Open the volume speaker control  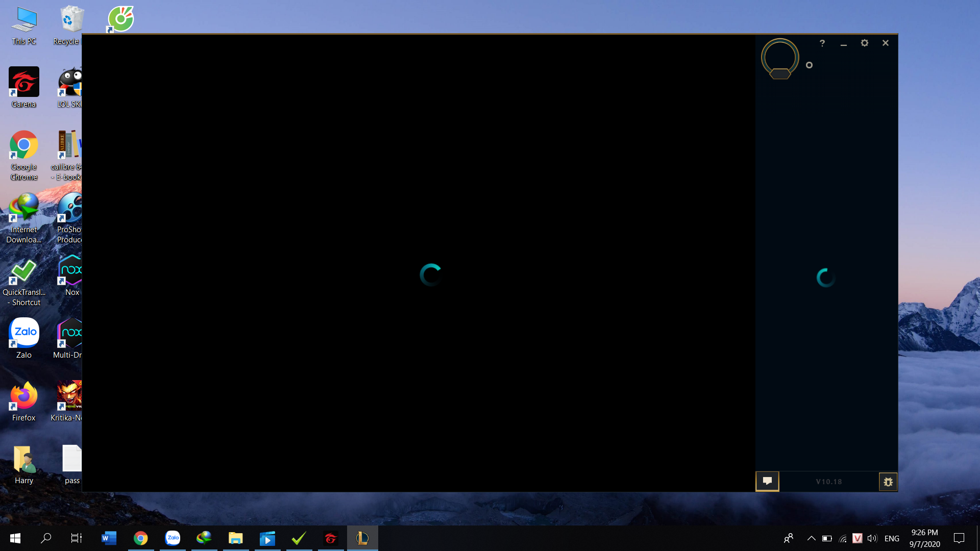coord(872,538)
